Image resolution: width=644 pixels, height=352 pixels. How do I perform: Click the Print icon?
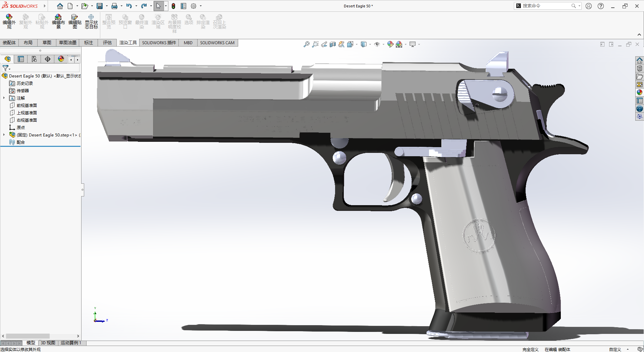click(114, 6)
